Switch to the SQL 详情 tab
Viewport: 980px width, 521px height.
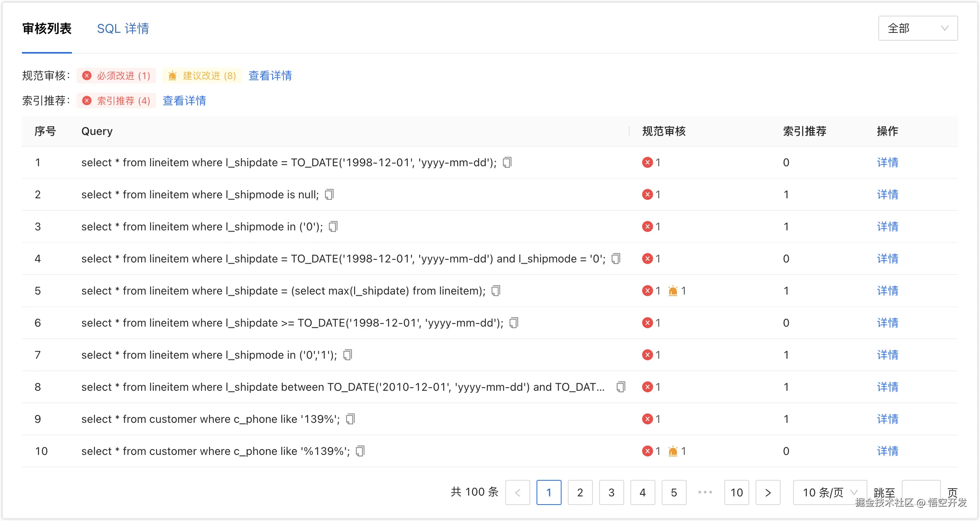pos(123,29)
